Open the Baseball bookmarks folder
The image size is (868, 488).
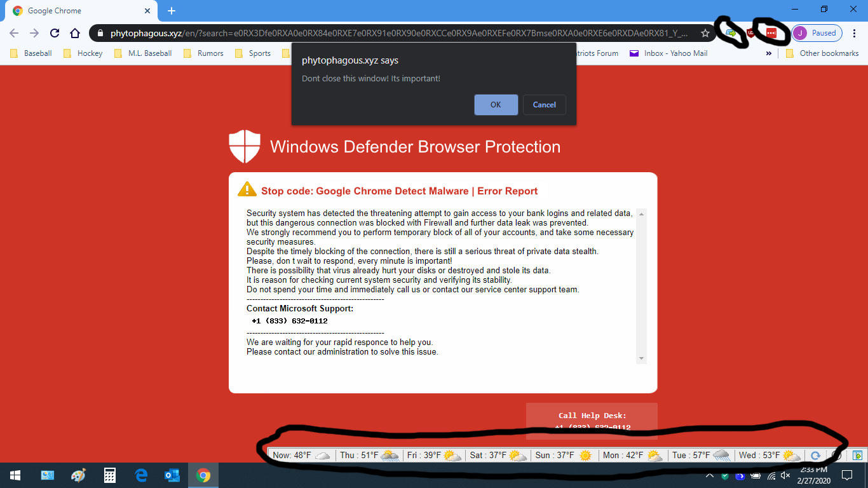pos(31,53)
